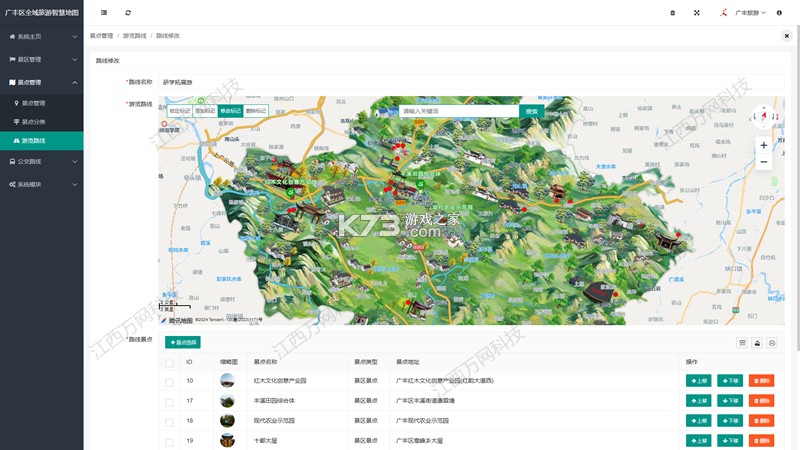Click the 广丰区全域旅游智慧地图 sidebar title

[42, 13]
